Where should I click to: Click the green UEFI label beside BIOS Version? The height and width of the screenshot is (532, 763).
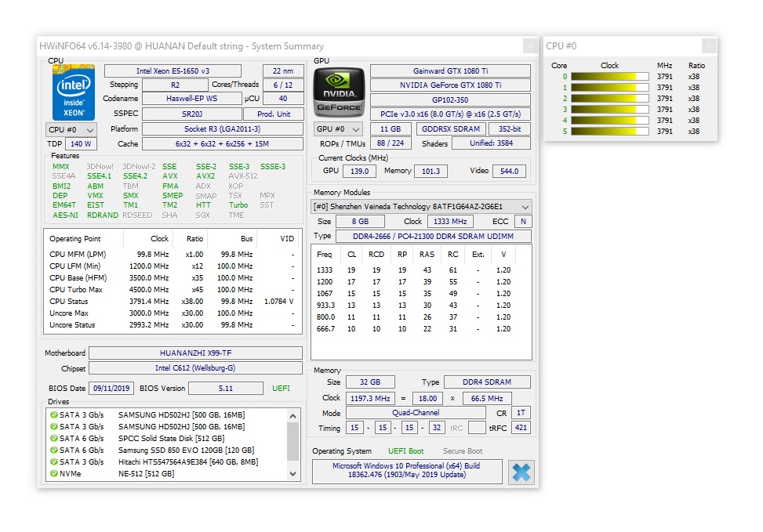coord(281,388)
